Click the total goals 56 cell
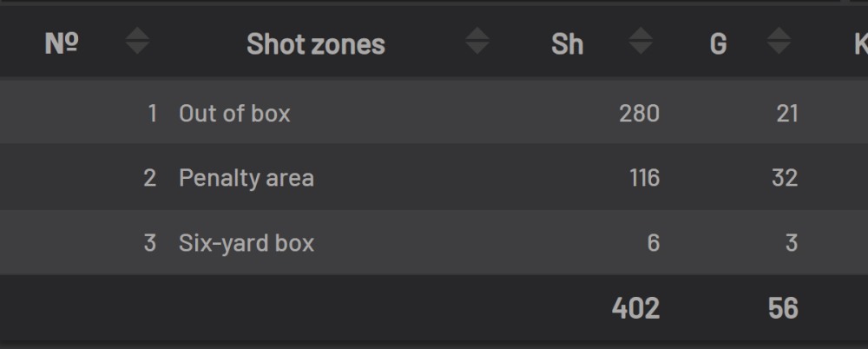The width and height of the screenshot is (868, 349). click(783, 308)
